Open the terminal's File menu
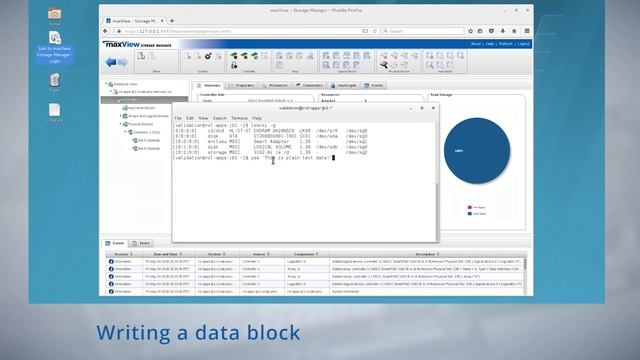This screenshot has height=360, width=640. click(178, 118)
